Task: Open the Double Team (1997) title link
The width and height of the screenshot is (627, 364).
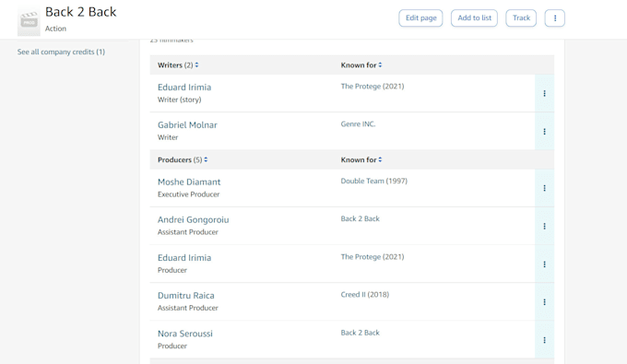Action: tap(373, 181)
